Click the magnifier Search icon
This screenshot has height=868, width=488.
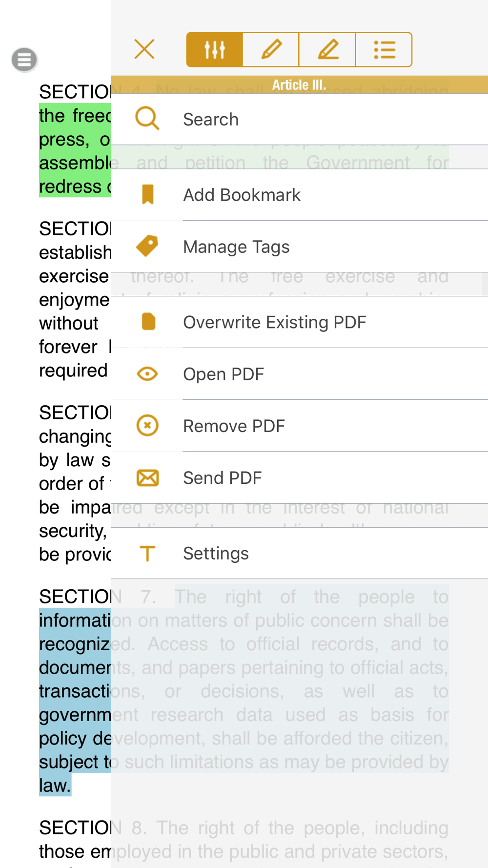coord(147,119)
